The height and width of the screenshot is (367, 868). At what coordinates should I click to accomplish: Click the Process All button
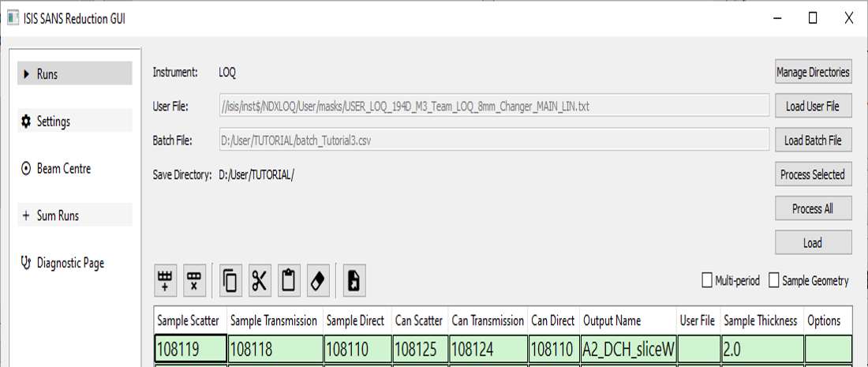click(x=813, y=208)
